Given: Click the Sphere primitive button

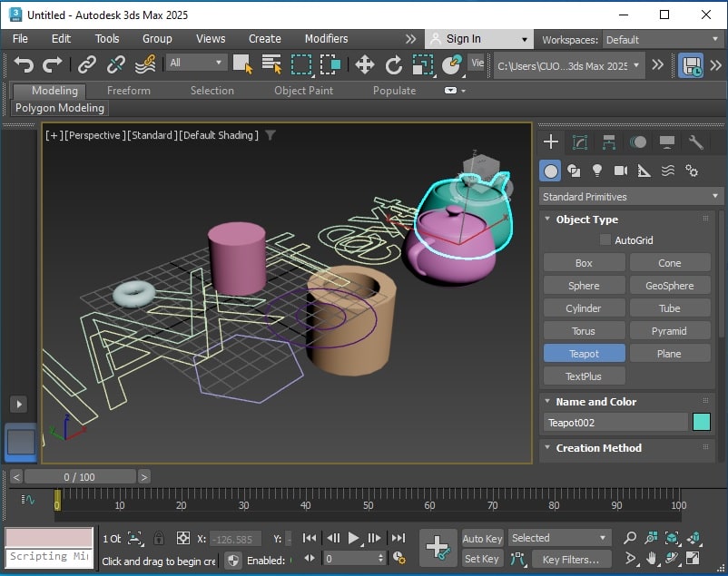Looking at the screenshot, I should click(584, 286).
